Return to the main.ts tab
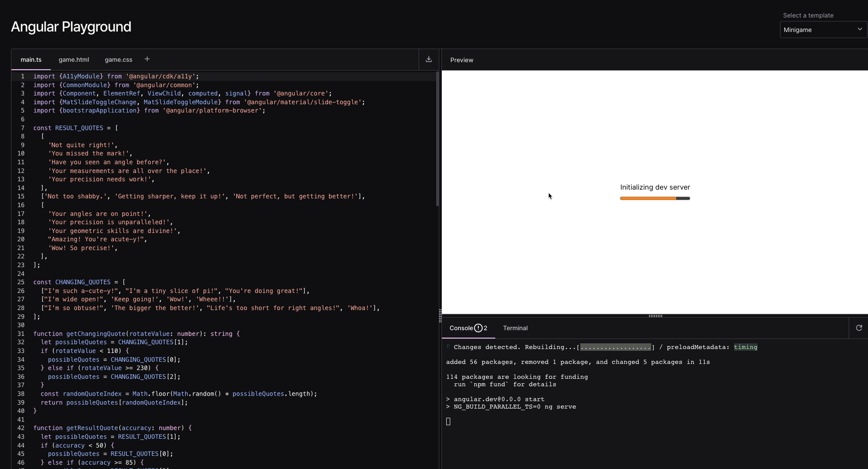Image resolution: width=868 pixels, height=469 pixels. coord(31,60)
